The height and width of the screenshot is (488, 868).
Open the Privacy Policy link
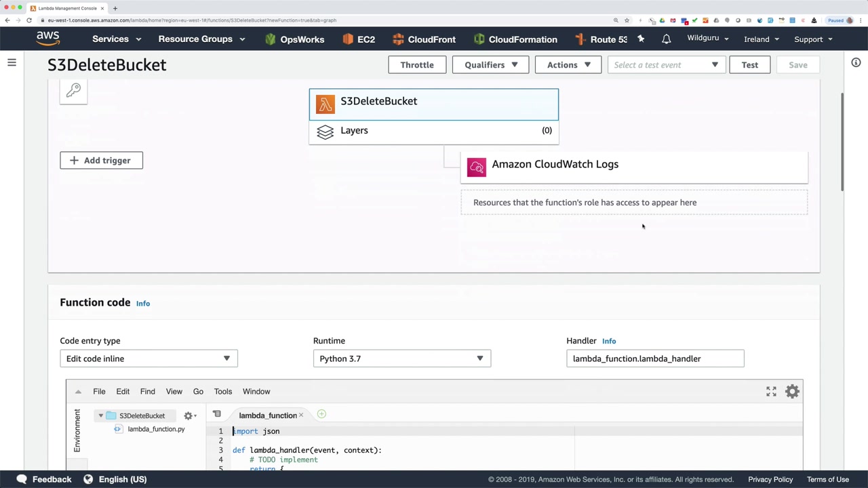(x=770, y=479)
